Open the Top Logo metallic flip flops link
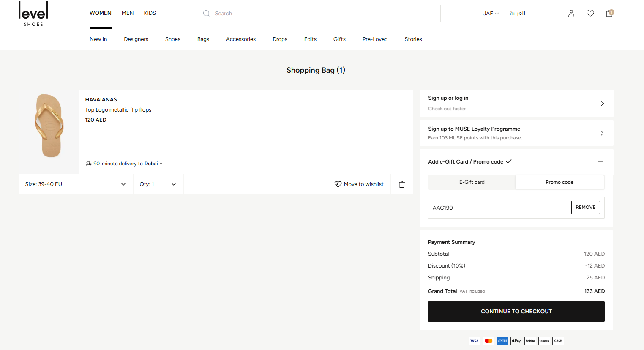This screenshot has height=350, width=644. tap(118, 110)
